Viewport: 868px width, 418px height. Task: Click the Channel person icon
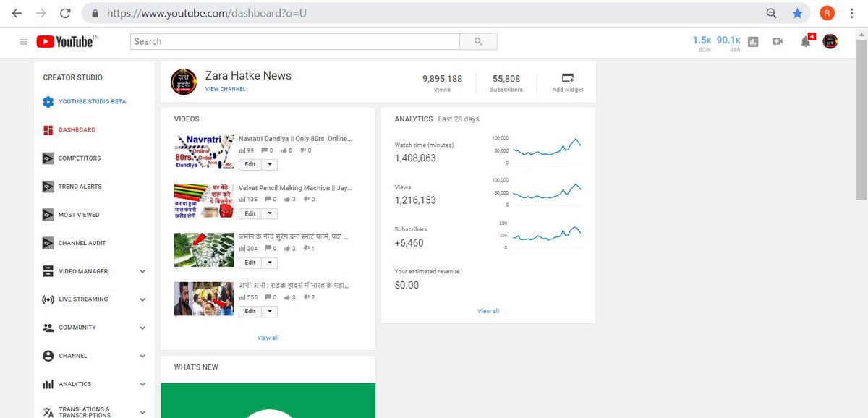[48, 356]
